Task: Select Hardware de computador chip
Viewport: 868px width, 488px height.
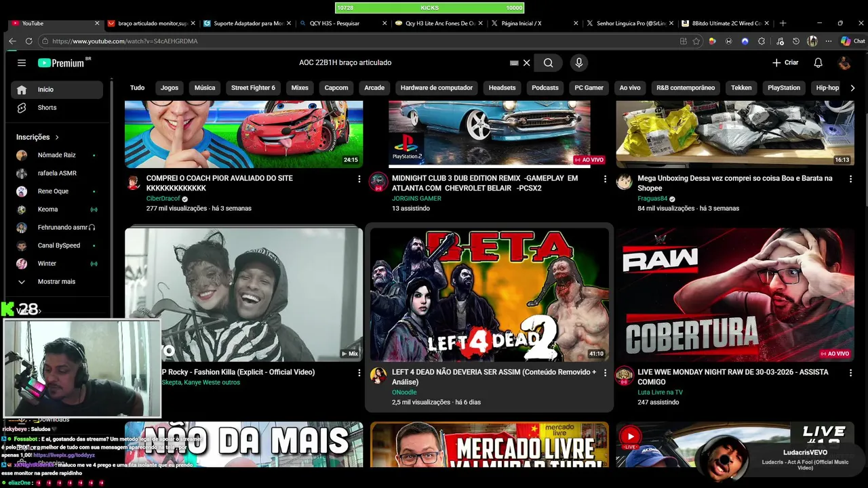Action: click(437, 87)
